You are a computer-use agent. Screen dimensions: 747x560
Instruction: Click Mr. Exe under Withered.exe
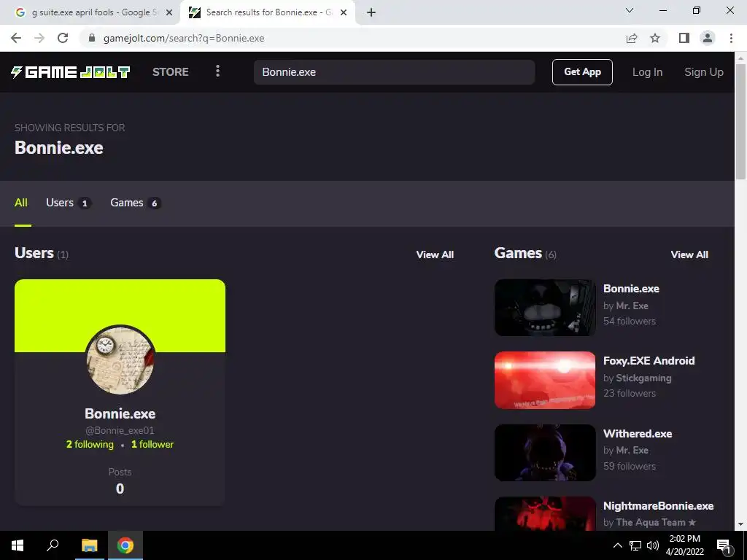[x=632, y=450]
